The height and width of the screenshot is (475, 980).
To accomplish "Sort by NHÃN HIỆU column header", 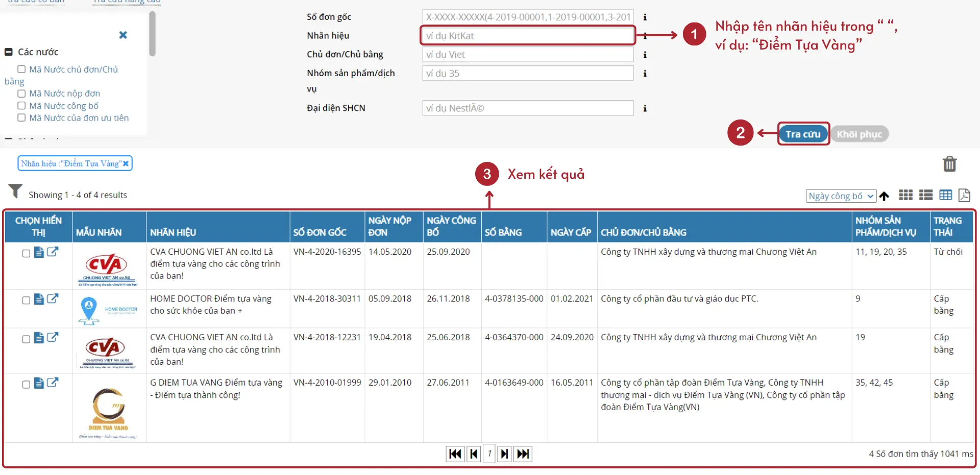I will pos(173,232).
